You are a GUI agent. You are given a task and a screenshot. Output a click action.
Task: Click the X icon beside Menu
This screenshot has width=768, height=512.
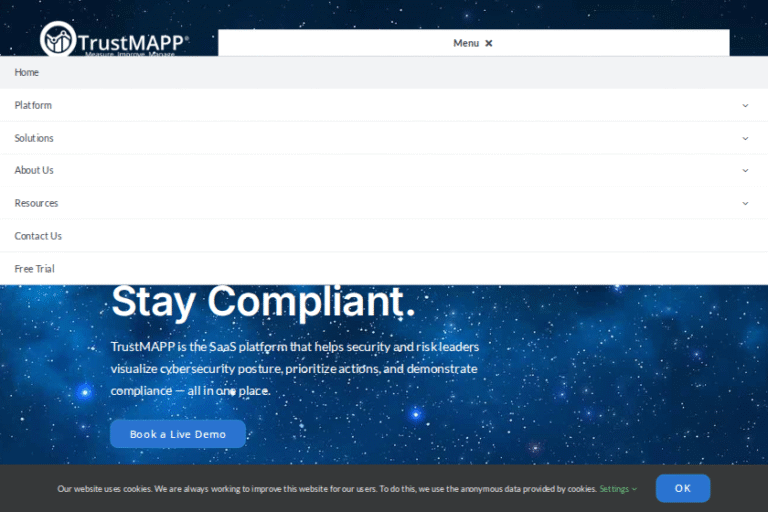coord(489,43)
